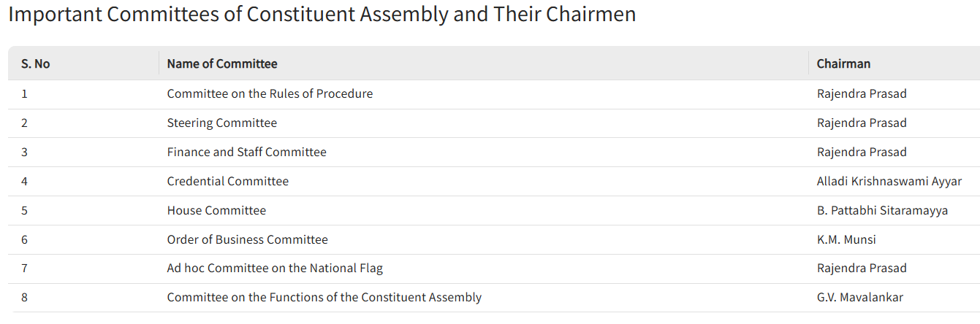This screenshot has height=324, width=980.
Task: Click the 'Credential Committee' cell
Action: point(227,181)
